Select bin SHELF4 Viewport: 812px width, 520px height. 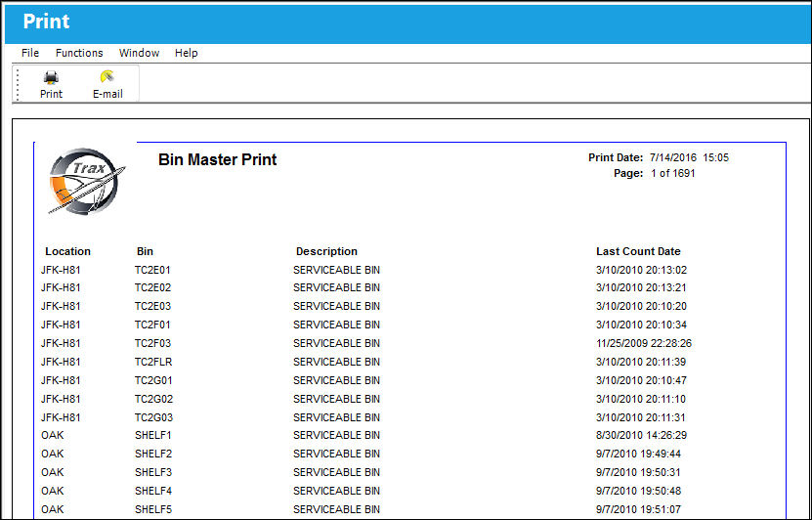pyautogui.click(x=153, y=491)
